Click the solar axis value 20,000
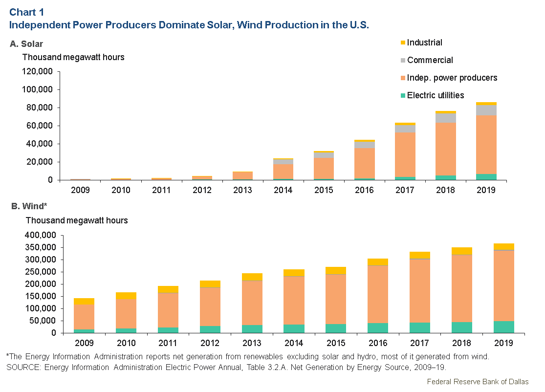Viewport: 545px width, 392px height. pos(40,162)
